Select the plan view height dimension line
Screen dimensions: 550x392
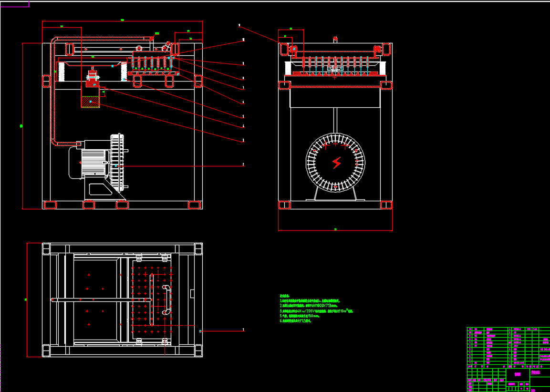27,299
